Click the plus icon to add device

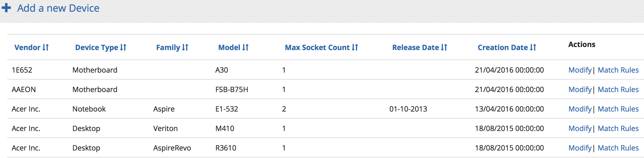(6, 8)
